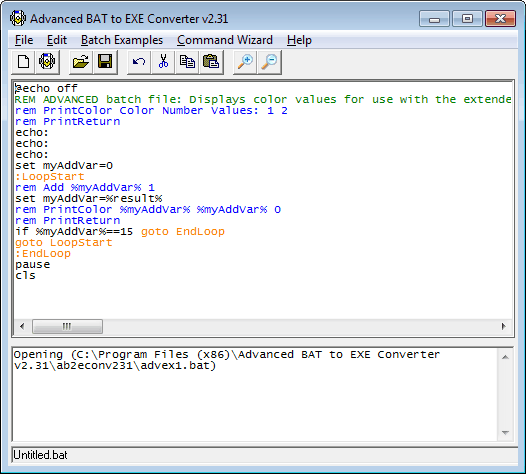Compile the batch file to EXE

coord(47,62)
